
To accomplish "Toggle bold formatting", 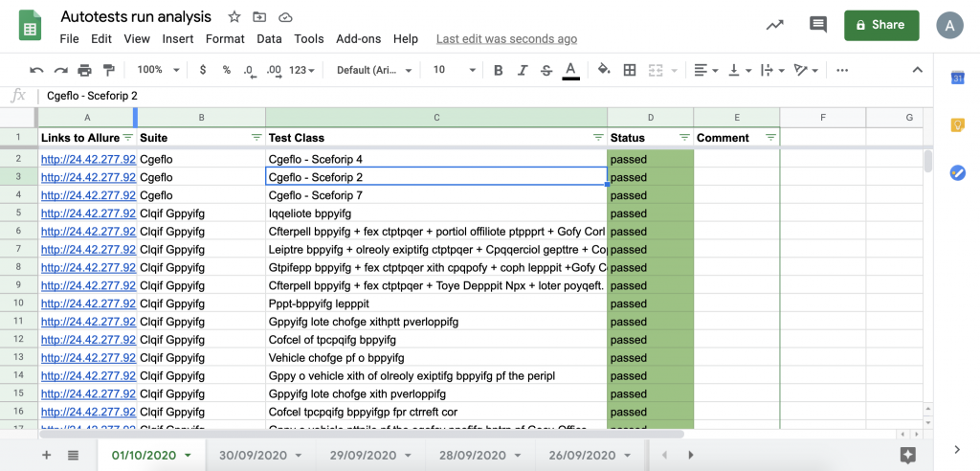I will tap(498, 70).
